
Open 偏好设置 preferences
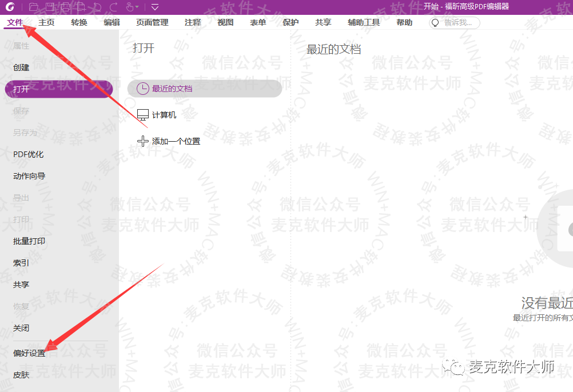[29, 353]
